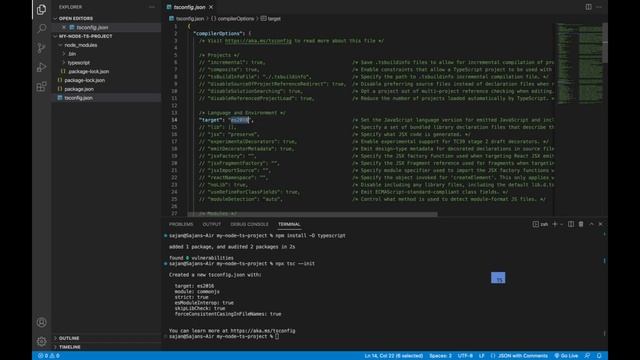Click line number 14 in gutter
The image size is (640, 360).
(x=174, y=120)
